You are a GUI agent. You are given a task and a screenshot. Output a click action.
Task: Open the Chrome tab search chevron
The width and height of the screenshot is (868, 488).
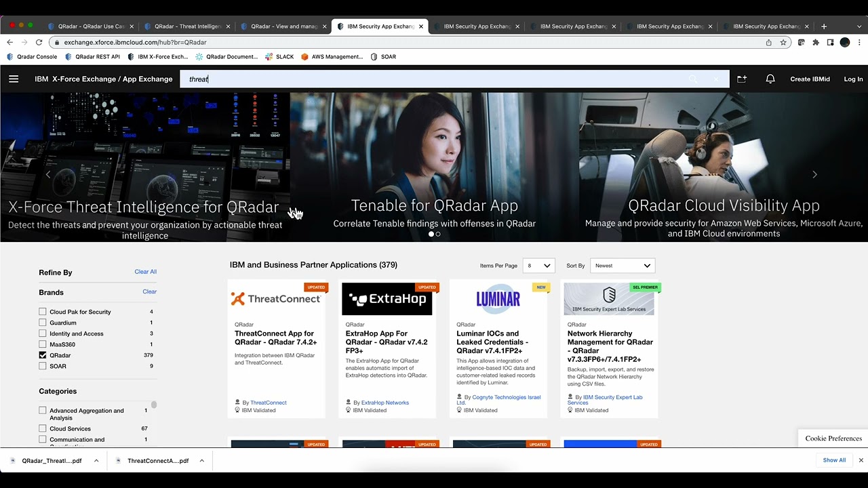tap(860, 26)
